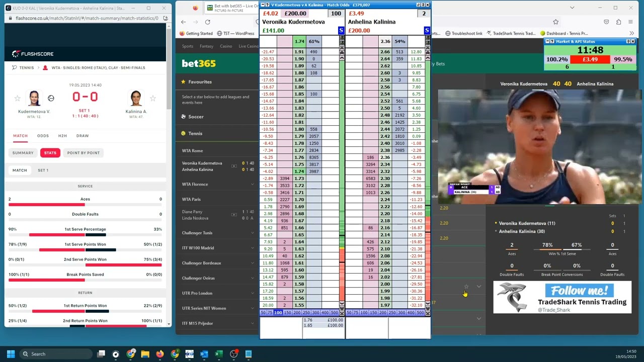
Task: Click the Follow me TradeShark banner
Action: [x=562, y=298]
